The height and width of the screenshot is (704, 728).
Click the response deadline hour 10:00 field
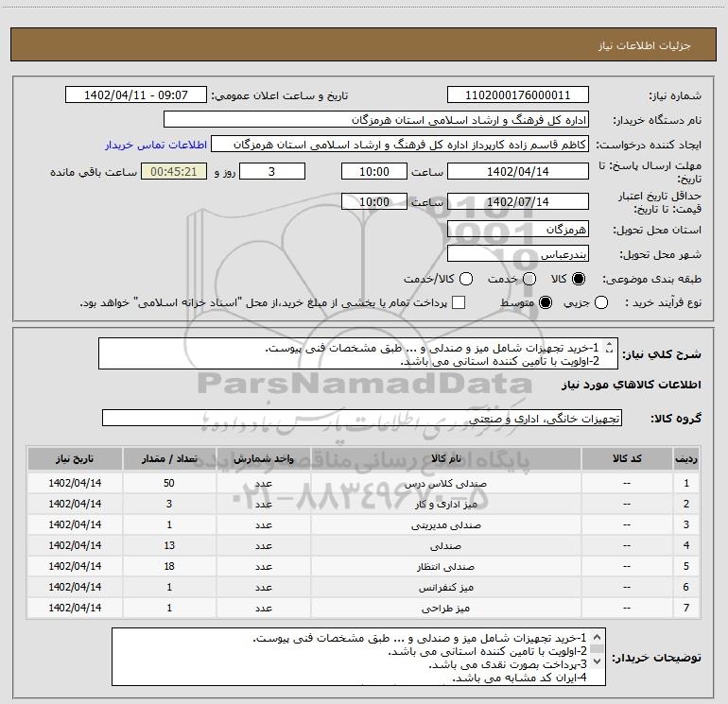click(x=374, y=171)
